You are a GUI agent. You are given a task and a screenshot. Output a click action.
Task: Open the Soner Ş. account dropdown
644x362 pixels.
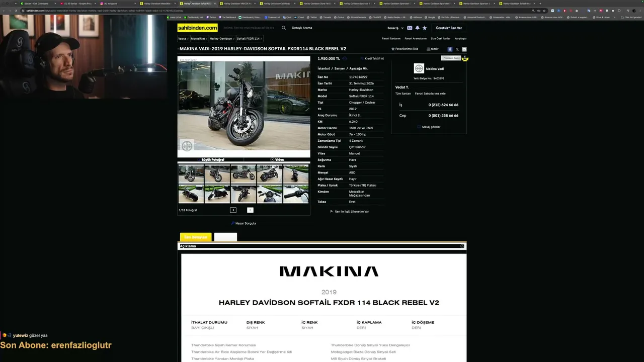pos(395,28)
